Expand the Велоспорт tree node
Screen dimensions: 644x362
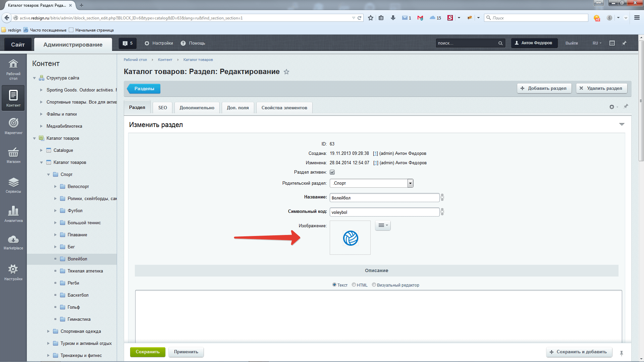[x=55, y=187]
